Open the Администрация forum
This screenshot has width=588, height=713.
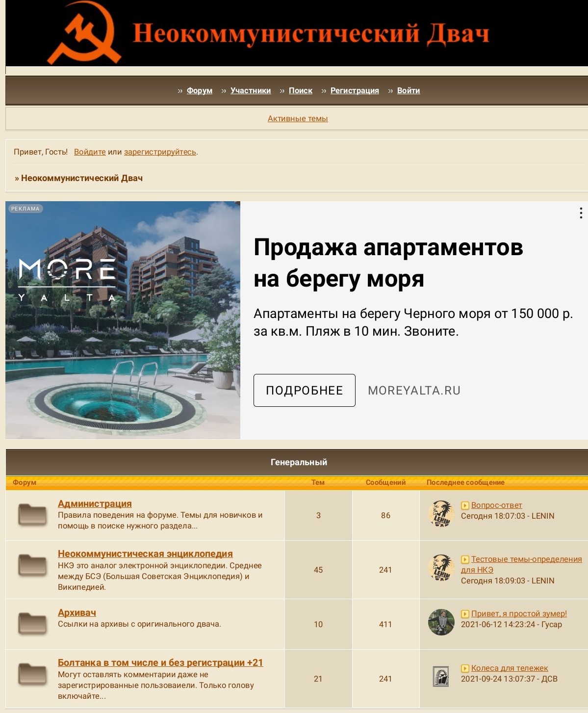pos(95,504)
